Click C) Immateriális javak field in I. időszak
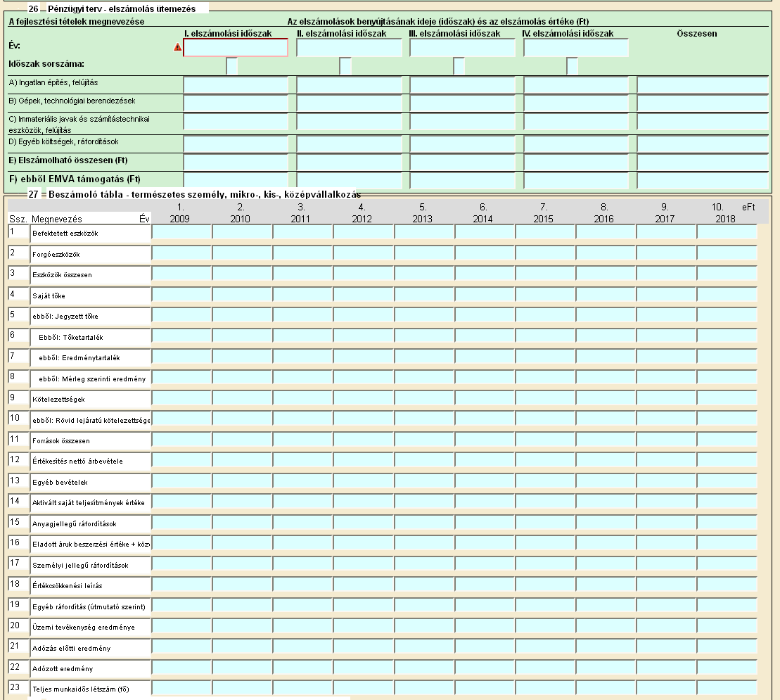Viewport: 780px width, 700px height. click(x=236, y=122)
